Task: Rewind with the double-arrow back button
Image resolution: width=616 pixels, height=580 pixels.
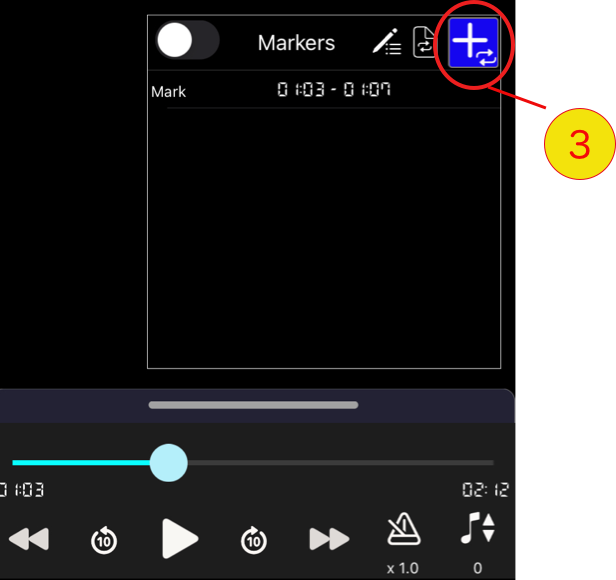Action: click(29, 539)
